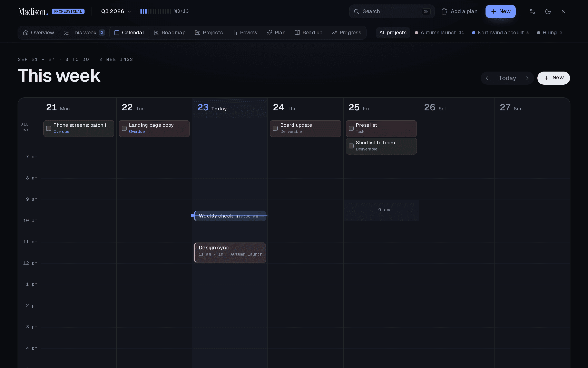Check off Phone screens: batch 1
The width and height of the screenshot is (588, 368).
point(49,128)
